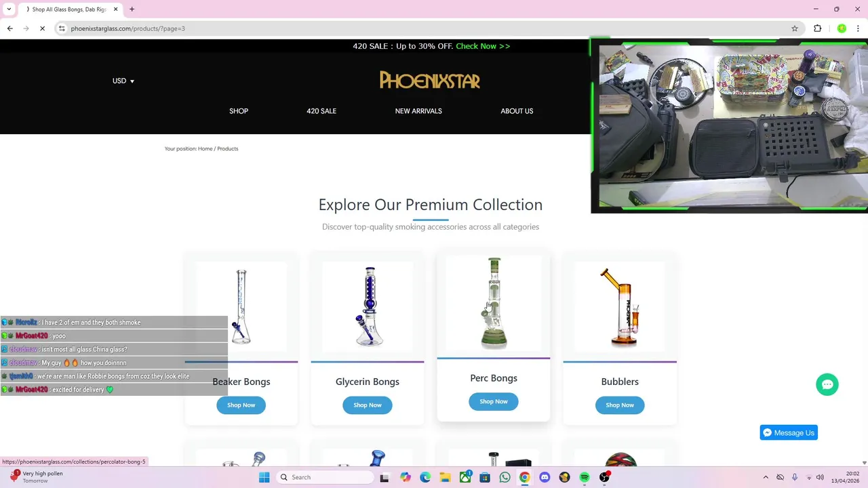
Task: Open the network Wi-Fi icon in tray
Action: coord(808,477)
